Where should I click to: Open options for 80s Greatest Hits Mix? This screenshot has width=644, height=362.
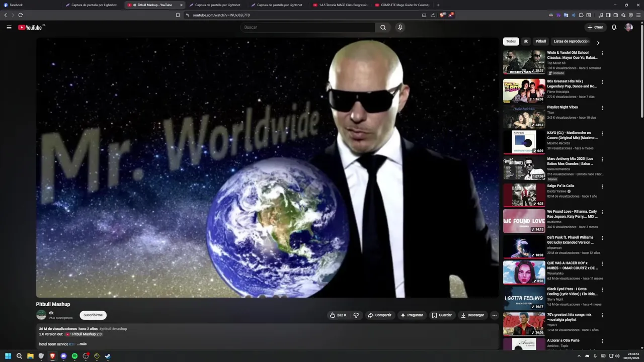602,82
